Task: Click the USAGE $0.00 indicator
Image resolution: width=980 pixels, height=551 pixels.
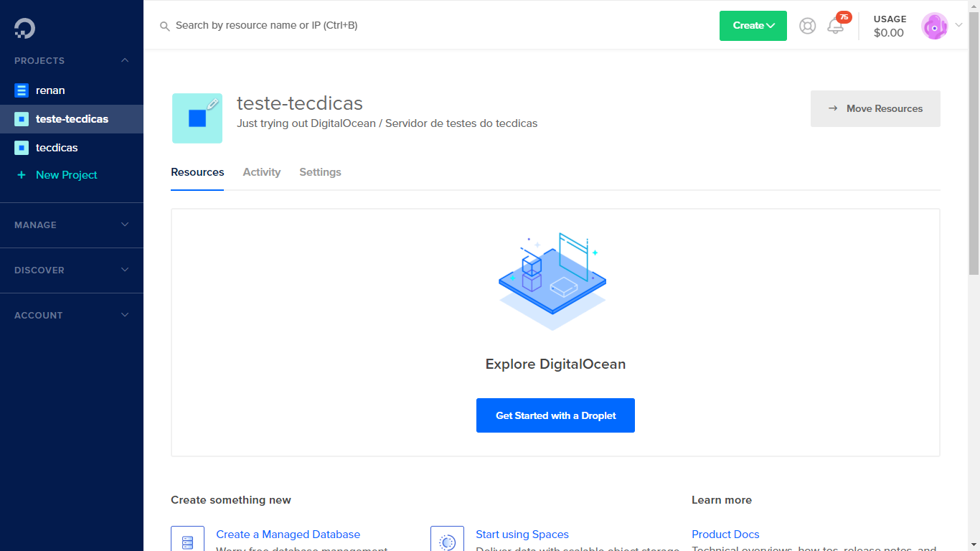Action: pyautogui.click(x=890, y=26)
